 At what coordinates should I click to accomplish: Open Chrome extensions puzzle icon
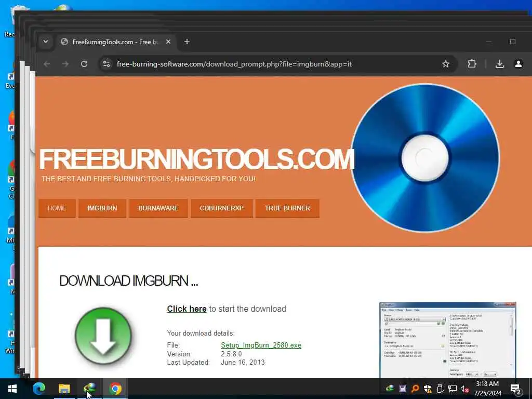point(472,64)
